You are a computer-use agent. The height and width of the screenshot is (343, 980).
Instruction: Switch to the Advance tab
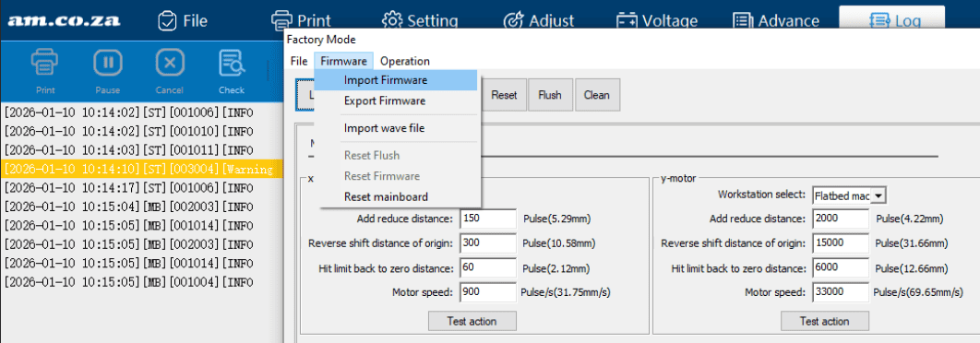[x=776, y=21]
